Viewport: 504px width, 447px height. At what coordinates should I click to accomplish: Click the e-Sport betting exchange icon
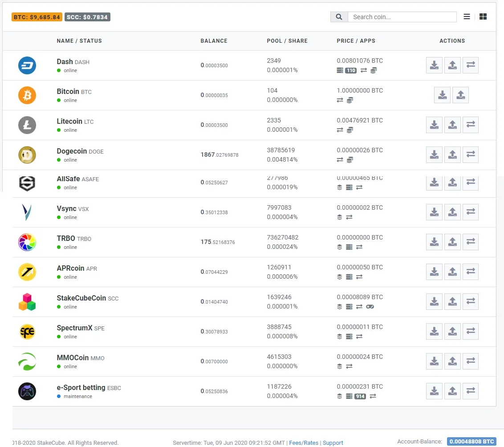tap(471, 391)
